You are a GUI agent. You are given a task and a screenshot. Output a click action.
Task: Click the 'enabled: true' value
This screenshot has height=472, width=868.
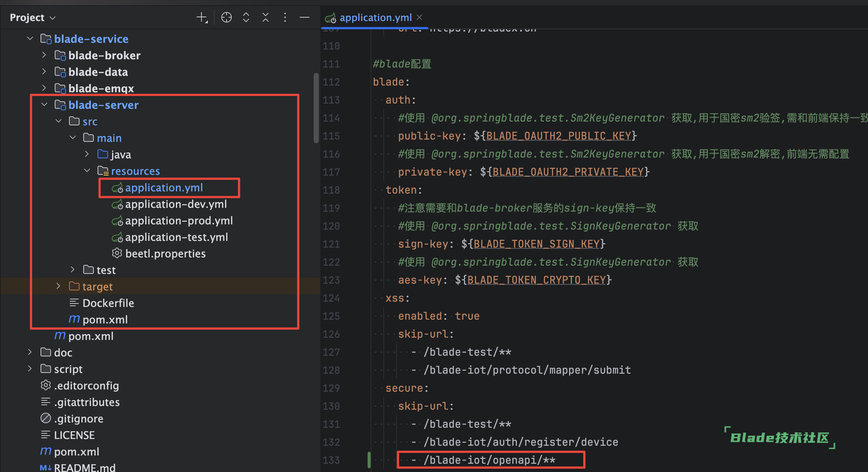pos(467,316)
